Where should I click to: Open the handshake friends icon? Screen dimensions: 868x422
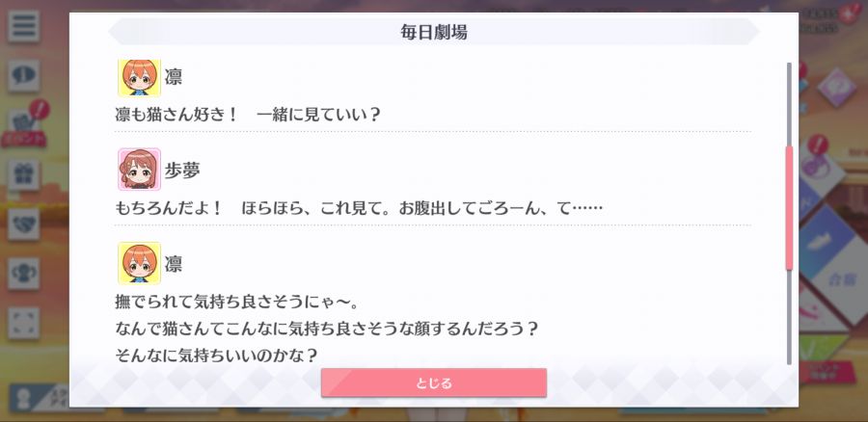[24, 224]
